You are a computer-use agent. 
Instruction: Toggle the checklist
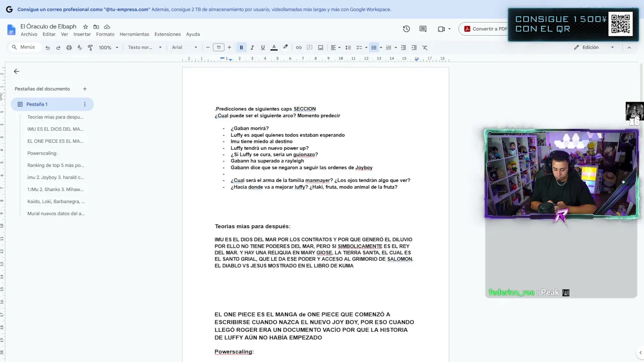pyautogui.click(x=359, y=48)
